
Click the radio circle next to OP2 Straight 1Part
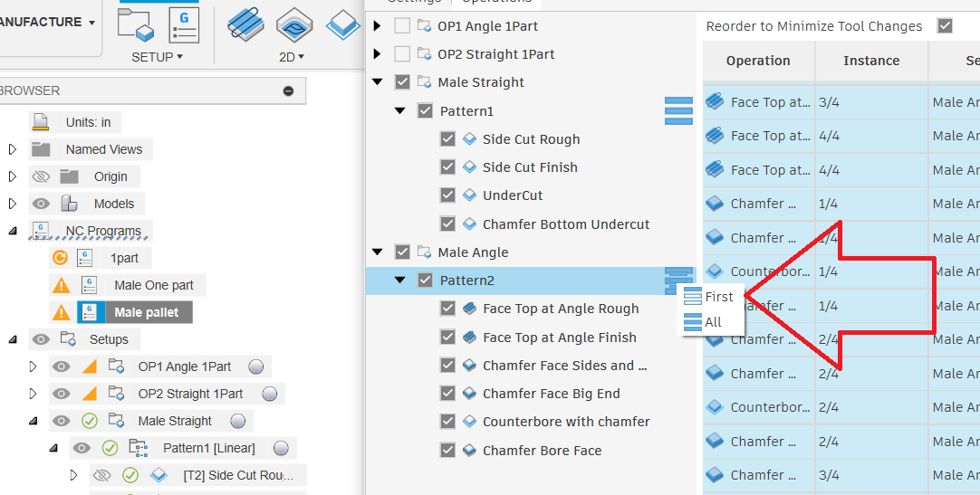pyautogui.click(x=269, y=394)
